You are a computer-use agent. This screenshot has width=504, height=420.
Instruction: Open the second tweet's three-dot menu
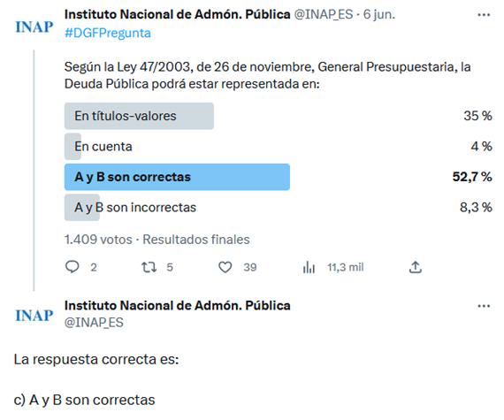pyautogui.click(x=484, y=306)
